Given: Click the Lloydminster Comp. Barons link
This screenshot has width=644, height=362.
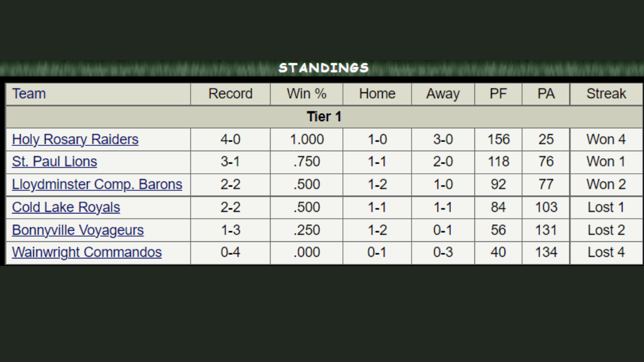Looking at the screenshot, I should pyautogui.click(x=97, y=184).
